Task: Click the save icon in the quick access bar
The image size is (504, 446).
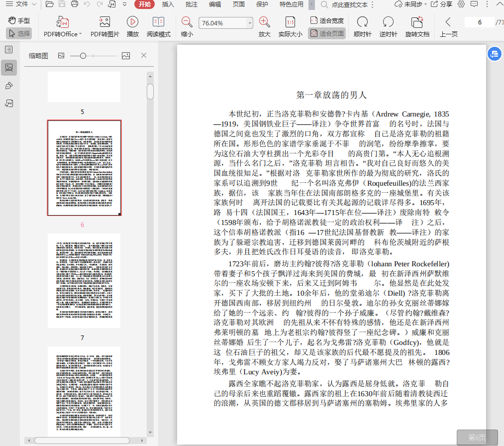Action: [62, 4]
